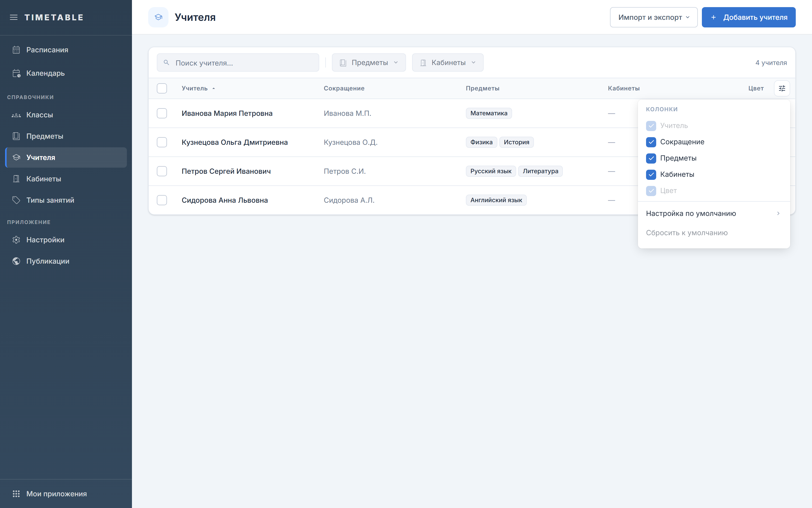Go to Календарь in the sidebar
812x508 pixels.
tap(66, 73)
